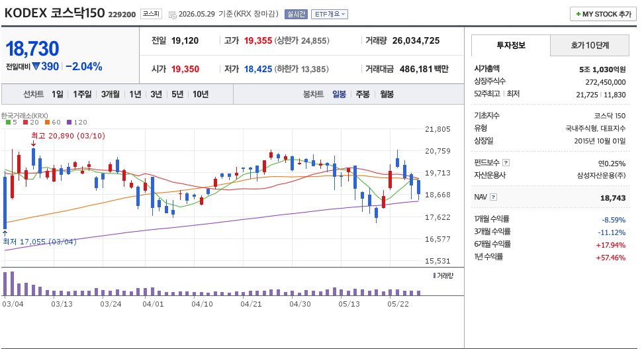Click the 최고 20,890 (03/10) chart marker
Viewport: 644px width, 349px height.
pyautogui.click(x=68, y=136)
